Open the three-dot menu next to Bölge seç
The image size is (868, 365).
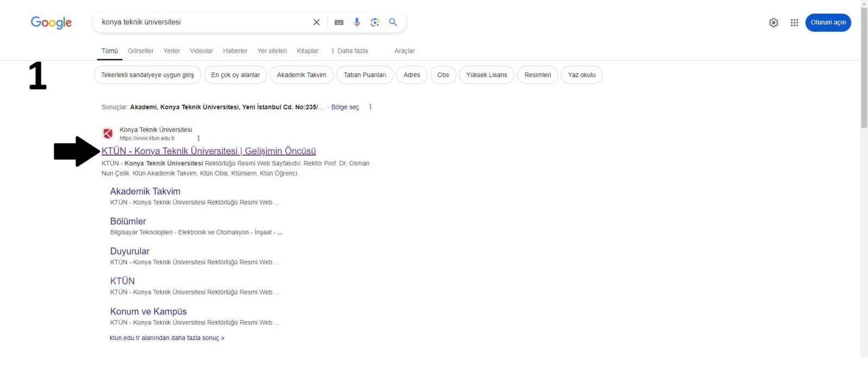point(371,107)
